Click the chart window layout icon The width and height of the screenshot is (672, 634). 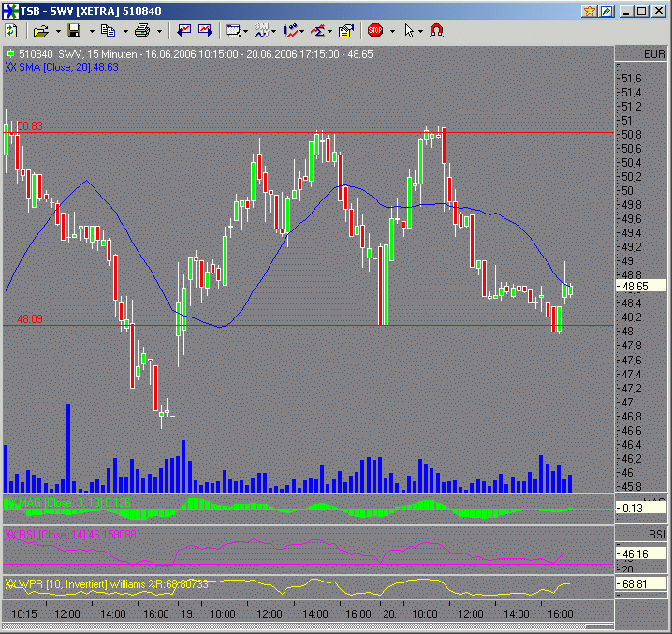click(234, 31)
